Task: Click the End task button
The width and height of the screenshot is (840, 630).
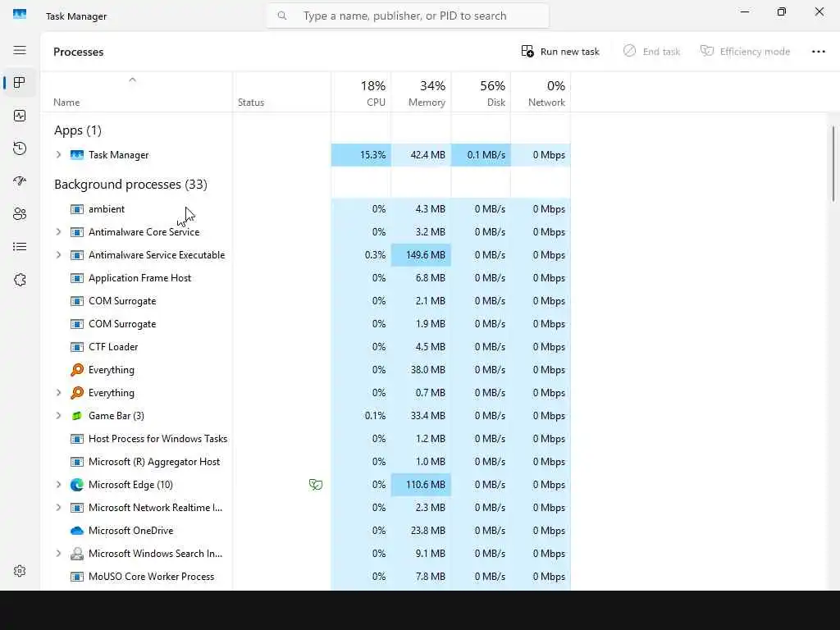Action: 651,52
